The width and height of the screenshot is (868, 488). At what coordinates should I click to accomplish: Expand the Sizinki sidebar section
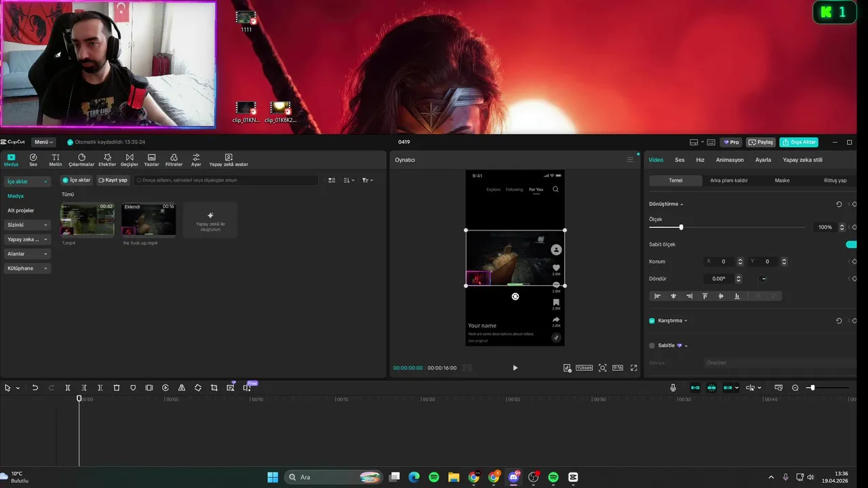pos(27,225)
